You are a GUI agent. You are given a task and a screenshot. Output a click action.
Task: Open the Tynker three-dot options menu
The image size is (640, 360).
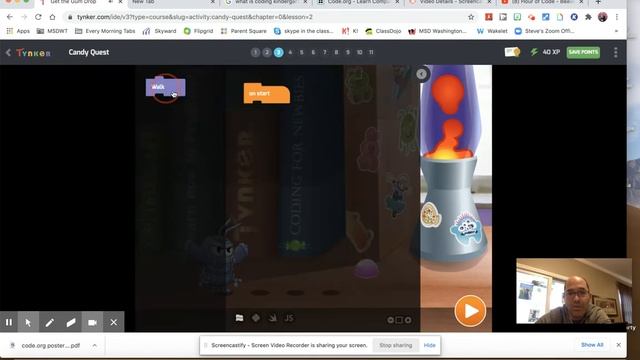tap(616, 52)
